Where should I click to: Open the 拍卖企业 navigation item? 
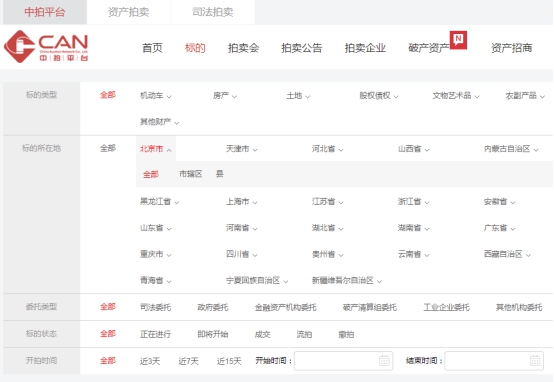tap(365, 48)
